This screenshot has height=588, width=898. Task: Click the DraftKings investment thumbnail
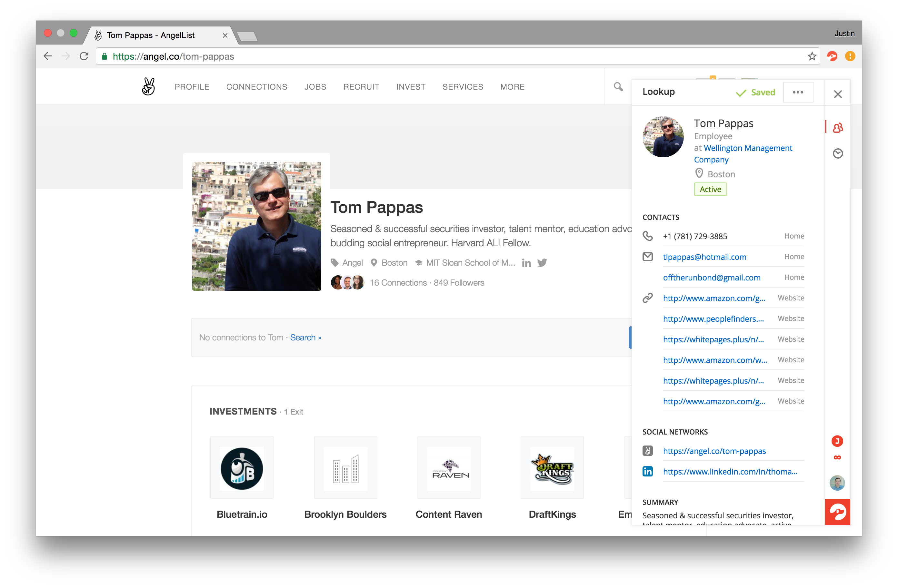coord(552,468)
